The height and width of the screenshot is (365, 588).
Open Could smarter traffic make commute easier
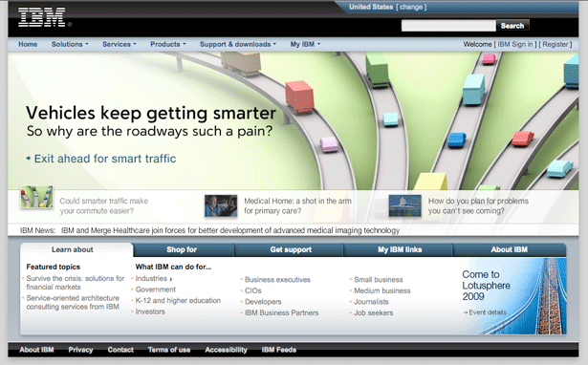[x=104, y=205]
